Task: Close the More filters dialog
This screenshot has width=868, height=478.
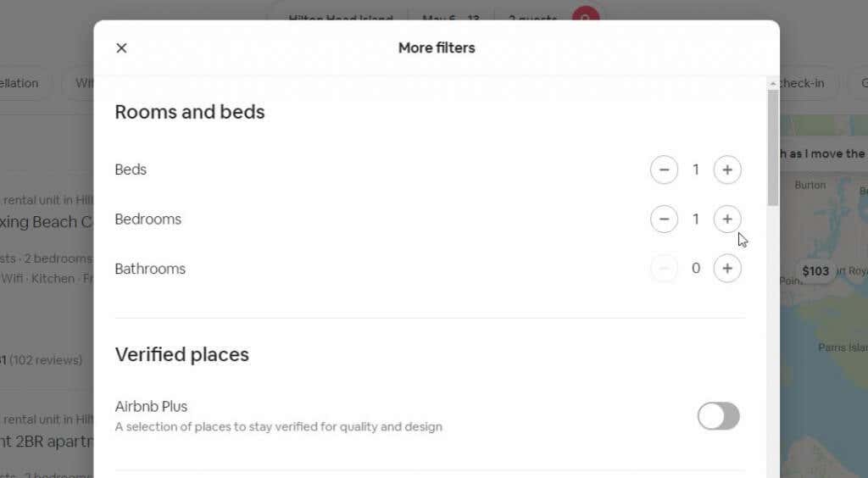Action: (x=121, y=48)
